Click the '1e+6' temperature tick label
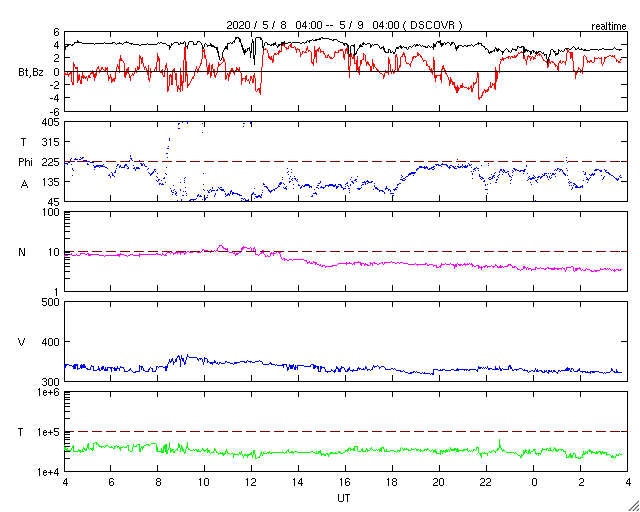The width and height of the screenshot is (640, 512). point(49,392)
